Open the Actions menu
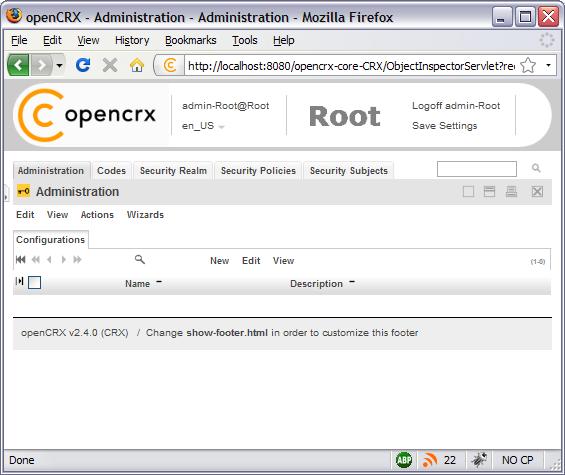This screenshot has height=475, width=565. coord(97,215)
